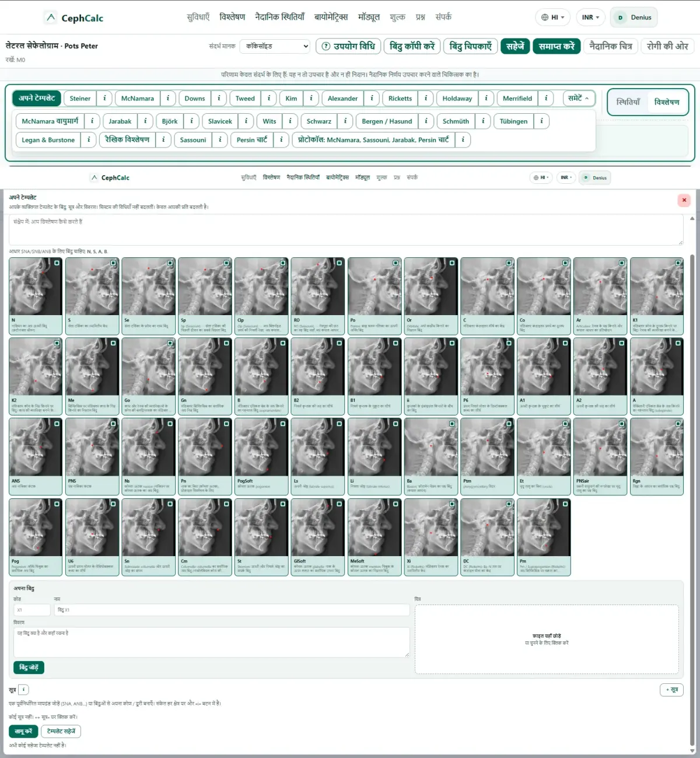Switch to the विश्लेषण tab
The height and width of the screenshot is (758, 700).
click(x=667, y=102)
